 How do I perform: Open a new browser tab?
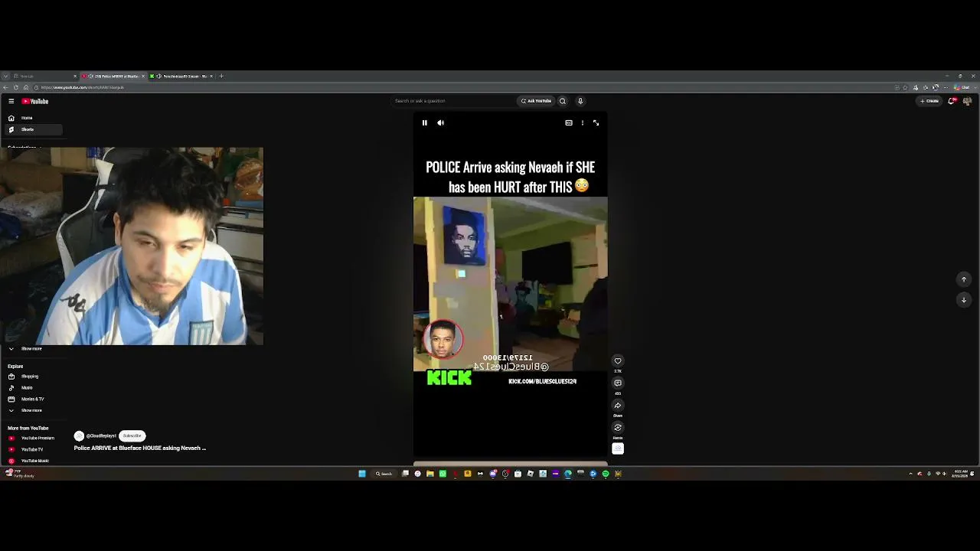click(x=221, y=77)
